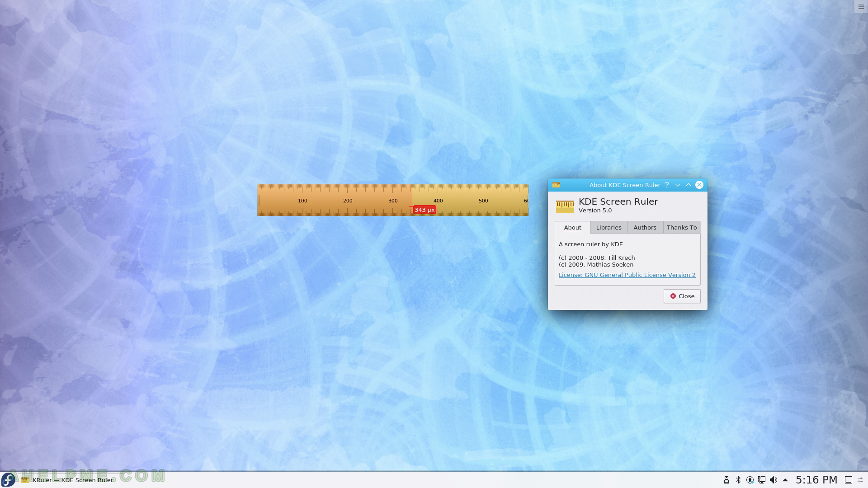Switch to the About tab
The width and height of the screenshot is (868, 488).
pos(572,227)
